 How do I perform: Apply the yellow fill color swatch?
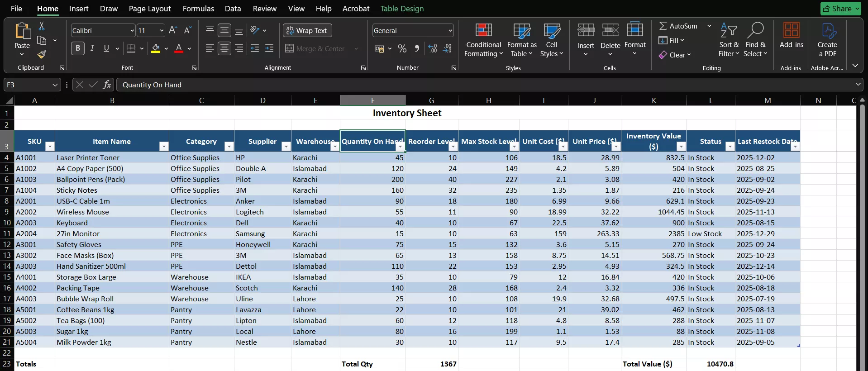click(x=156, y=48)
